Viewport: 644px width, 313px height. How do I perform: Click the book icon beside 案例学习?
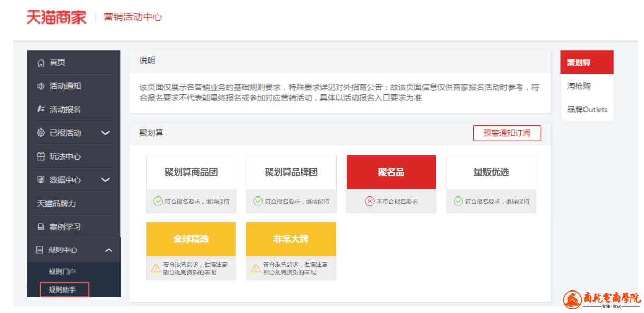pos(41,227)
